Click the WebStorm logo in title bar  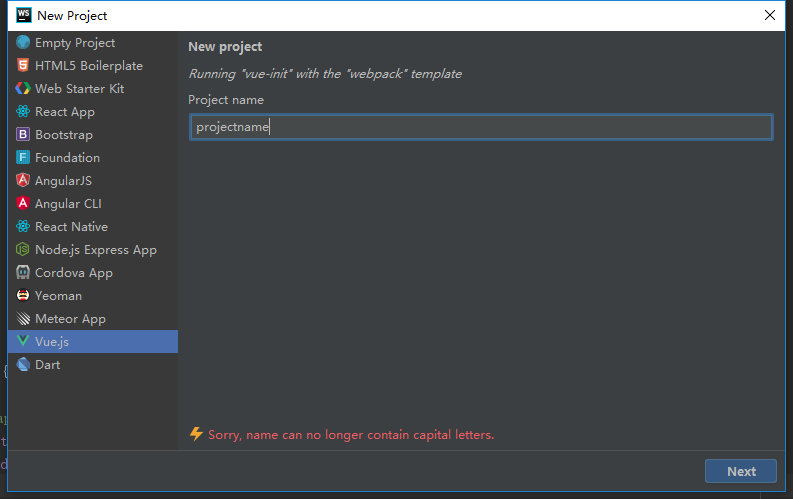[23, 15]
